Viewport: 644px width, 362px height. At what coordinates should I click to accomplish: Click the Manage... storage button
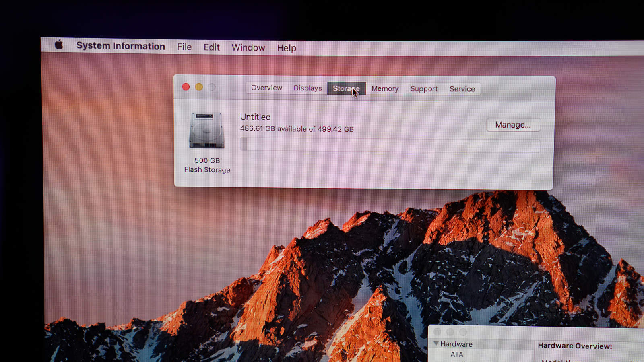[513, 125]
